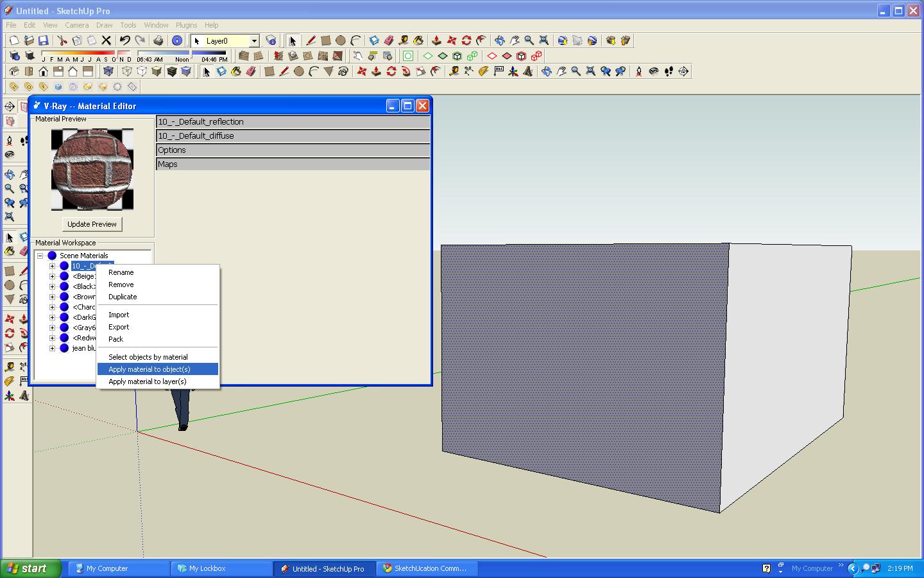The image size is (924, 578).
Task: Toggle Hidden Line face style icon
Action: point(142,71)
